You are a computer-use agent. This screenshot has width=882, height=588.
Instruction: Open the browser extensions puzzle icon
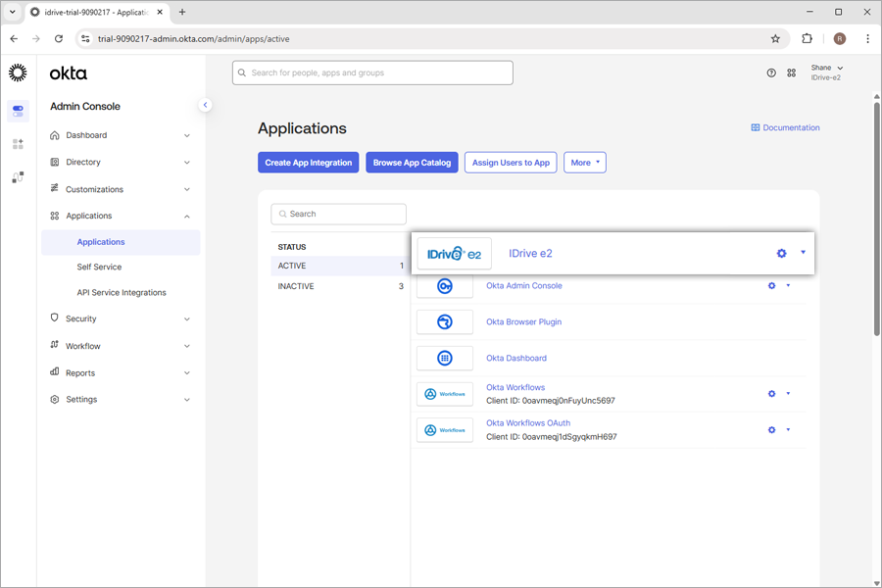click(x=807, y=39)
